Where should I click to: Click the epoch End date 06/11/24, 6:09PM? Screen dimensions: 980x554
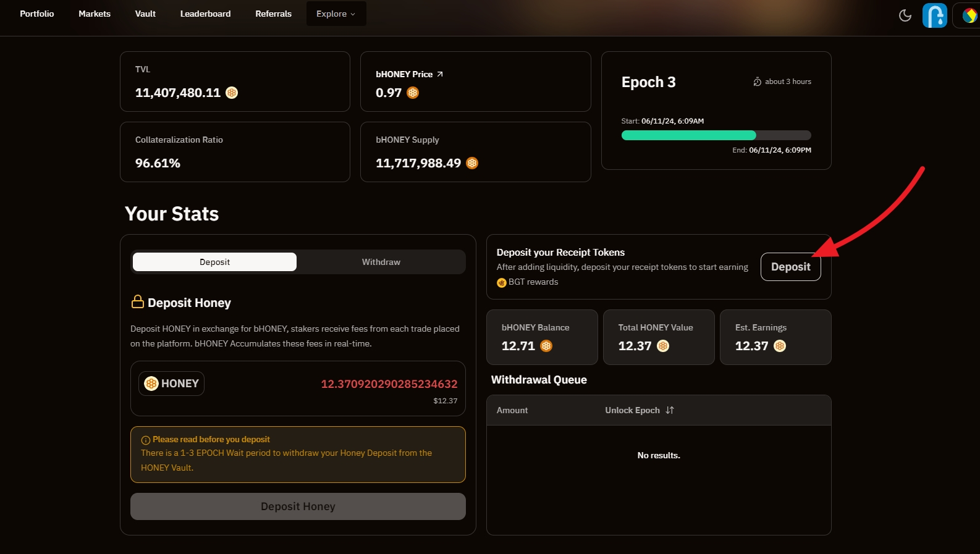click(780, 150)
